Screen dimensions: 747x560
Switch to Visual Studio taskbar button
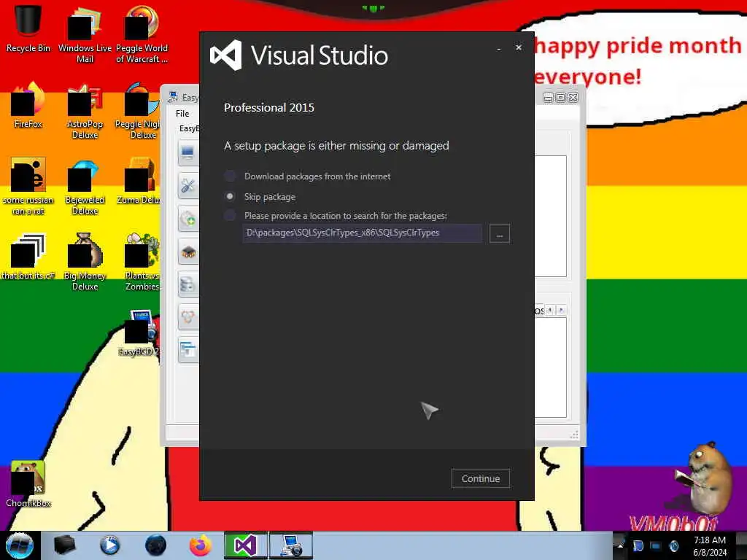pos(246,545)
